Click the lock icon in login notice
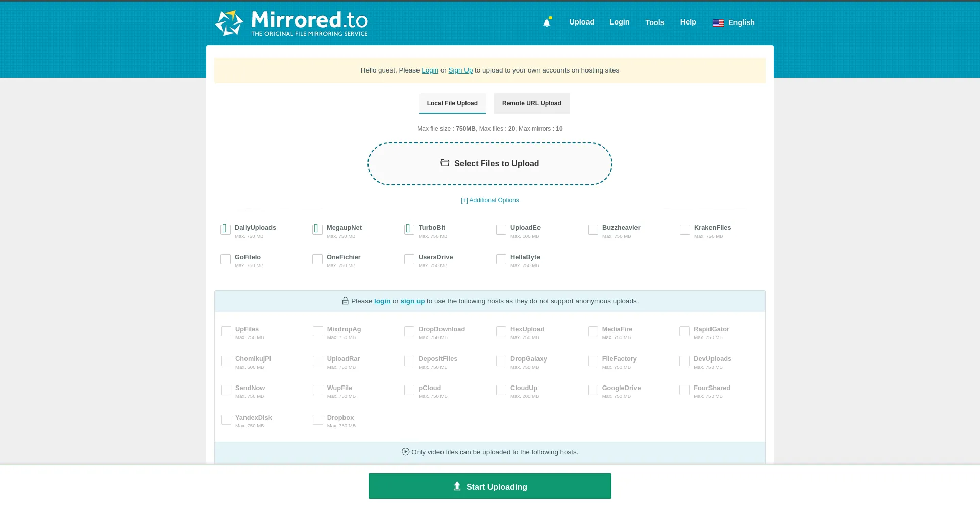Viewport: 980px width, 507px height. point(345,301)
